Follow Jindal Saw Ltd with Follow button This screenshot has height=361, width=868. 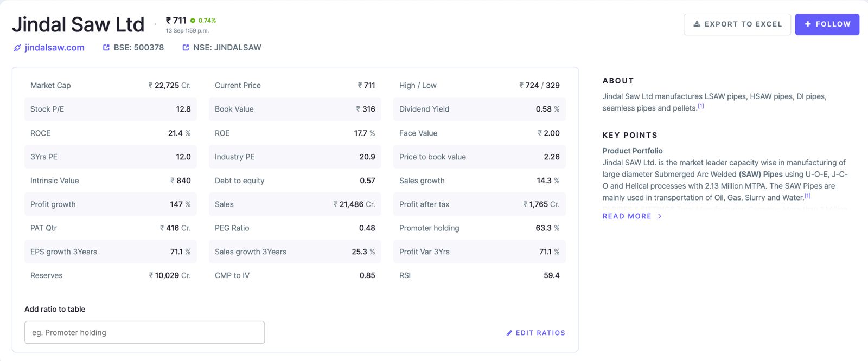pos(827,24)
